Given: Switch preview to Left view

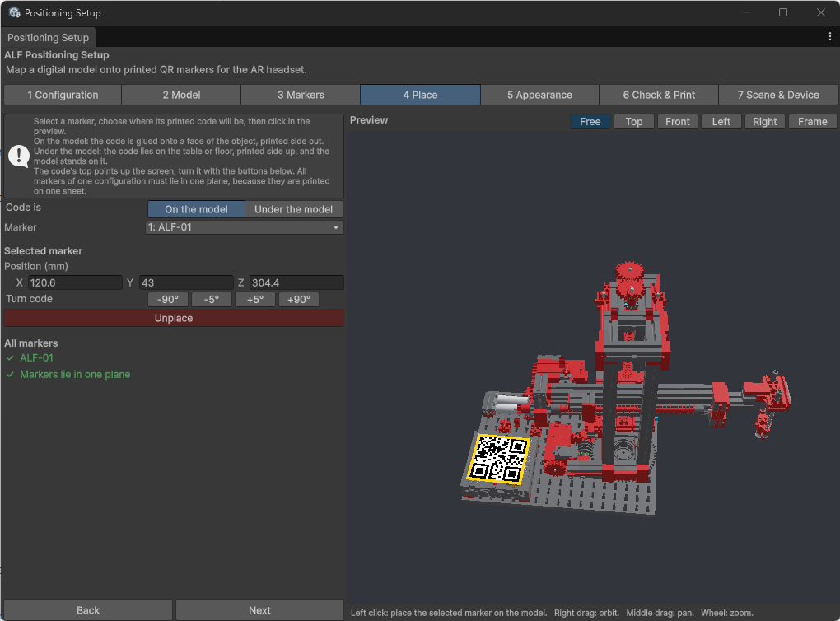Looking at the screenshot, I should pyautogui.click(x=721, y=122).
